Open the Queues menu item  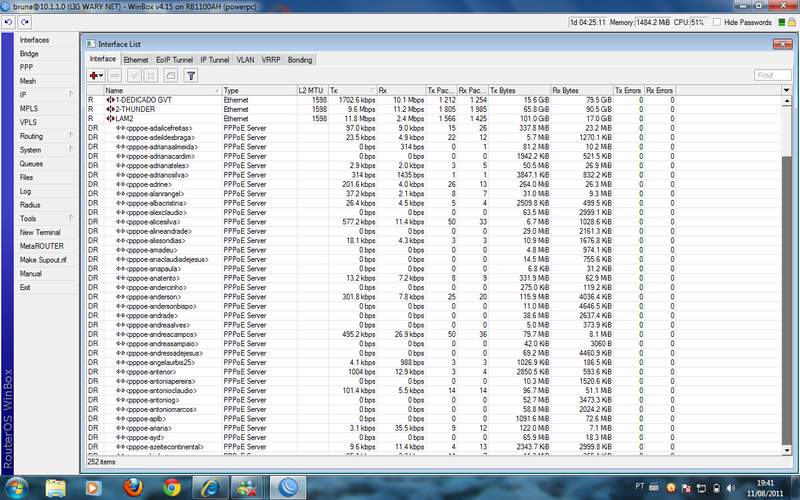click(31, 164)
